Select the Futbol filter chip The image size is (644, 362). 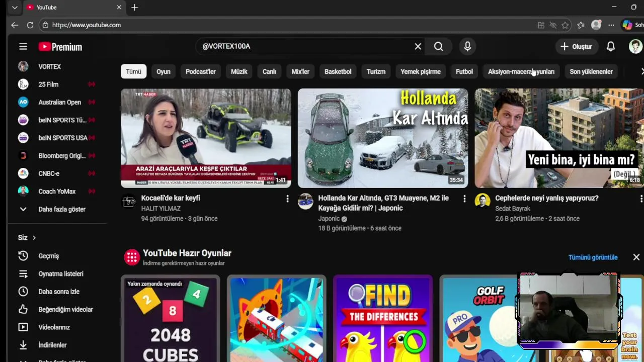coord(464,71)
